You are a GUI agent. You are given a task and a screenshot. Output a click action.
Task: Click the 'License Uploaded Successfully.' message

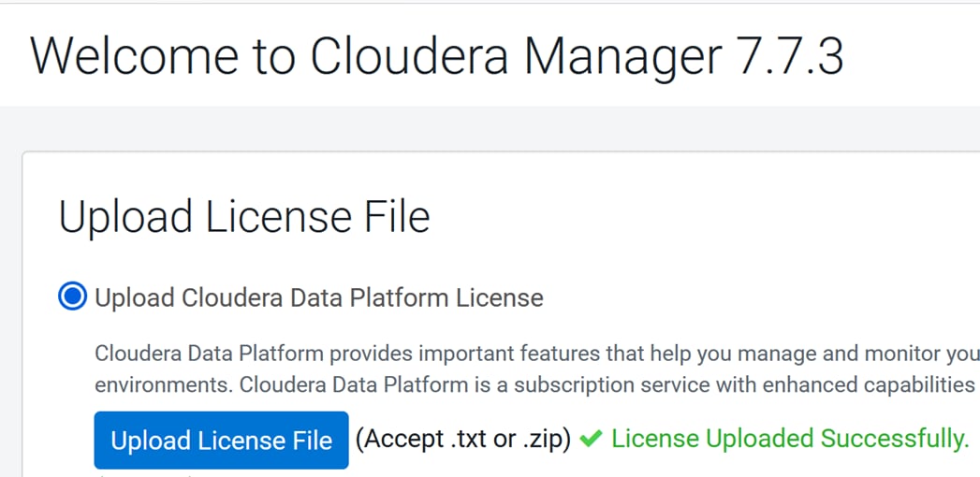(x=790, y=439)
